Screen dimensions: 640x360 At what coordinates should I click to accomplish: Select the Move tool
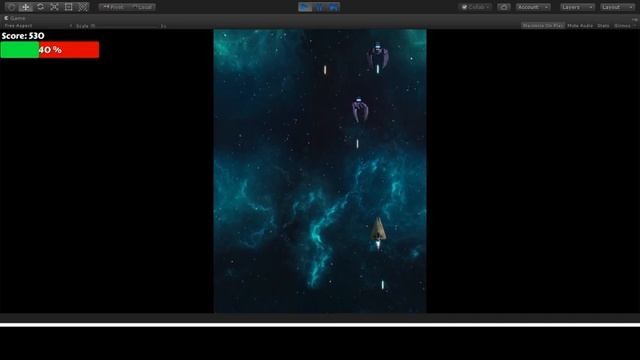click(x=26, y=7)
